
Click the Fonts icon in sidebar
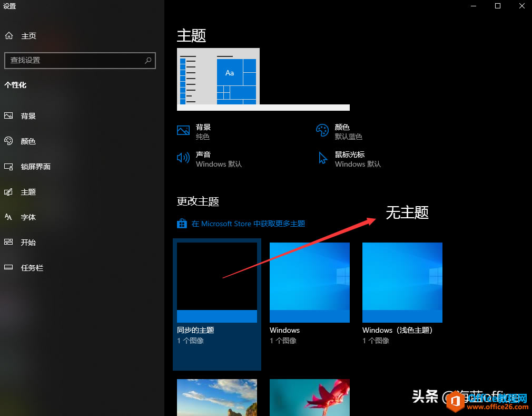click(x=8, y=217)
